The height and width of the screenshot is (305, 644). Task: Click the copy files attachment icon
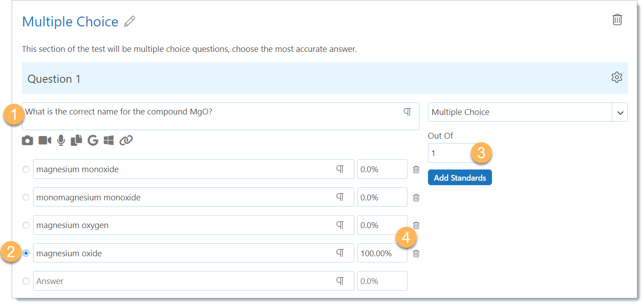click(76, 140)
